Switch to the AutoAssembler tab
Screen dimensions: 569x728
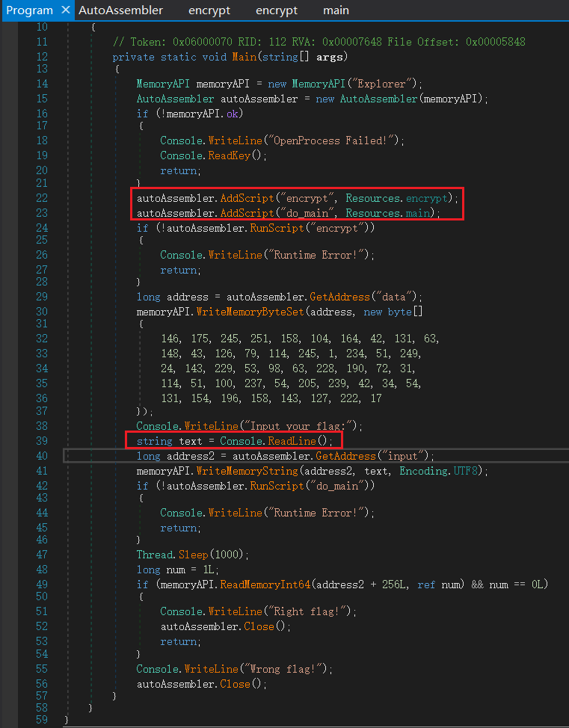(x=120, y=10)
